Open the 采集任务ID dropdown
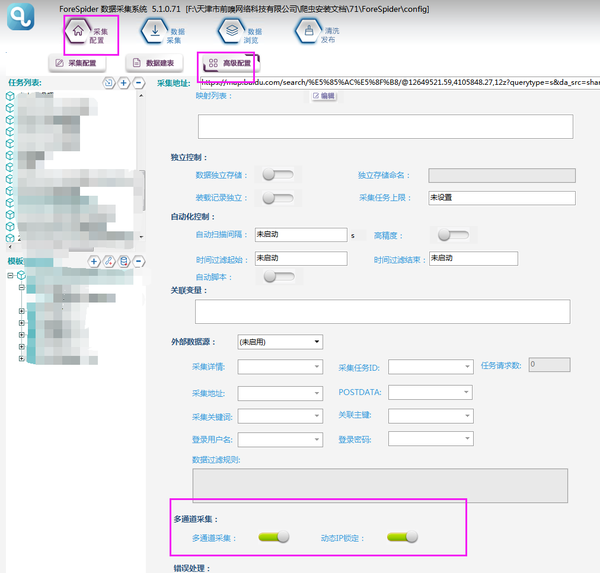Image resolution: width=600 pixels, height=573 pixels. [x=431, y=367]
